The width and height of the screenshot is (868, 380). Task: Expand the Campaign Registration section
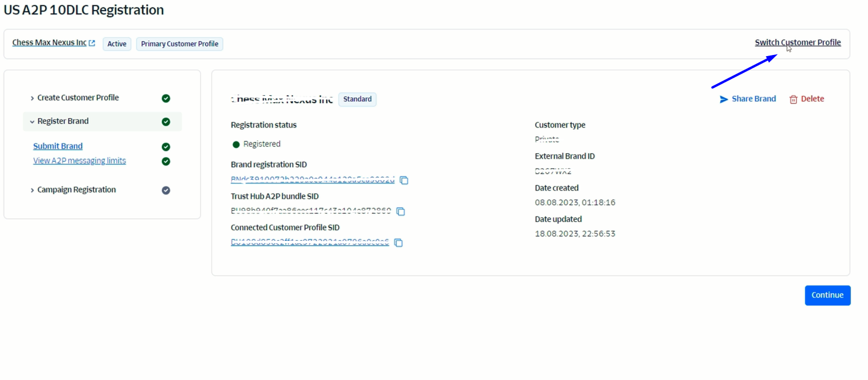click(x=32, y=190)
